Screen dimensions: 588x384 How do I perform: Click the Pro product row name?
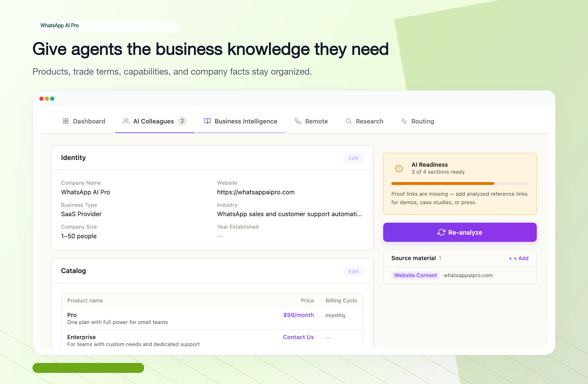pos(72,315)
